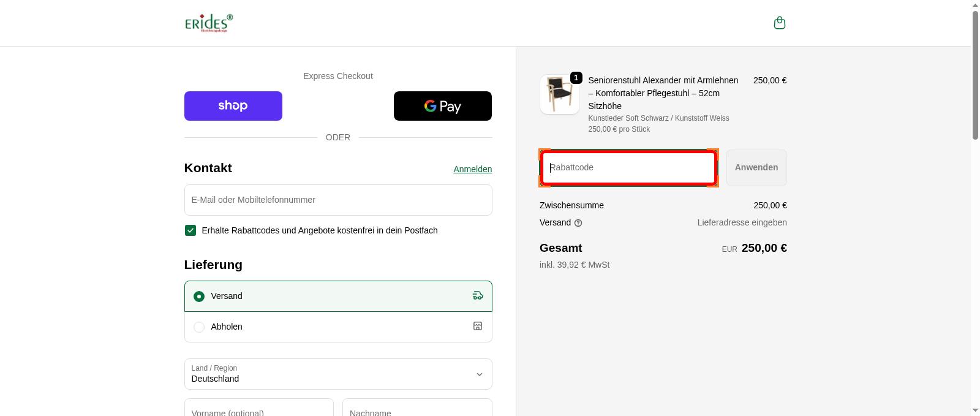Click the Seniorenstuhl Alexander product thumbnail
This screenshot has width=980, height=416.
pos(559,94)
